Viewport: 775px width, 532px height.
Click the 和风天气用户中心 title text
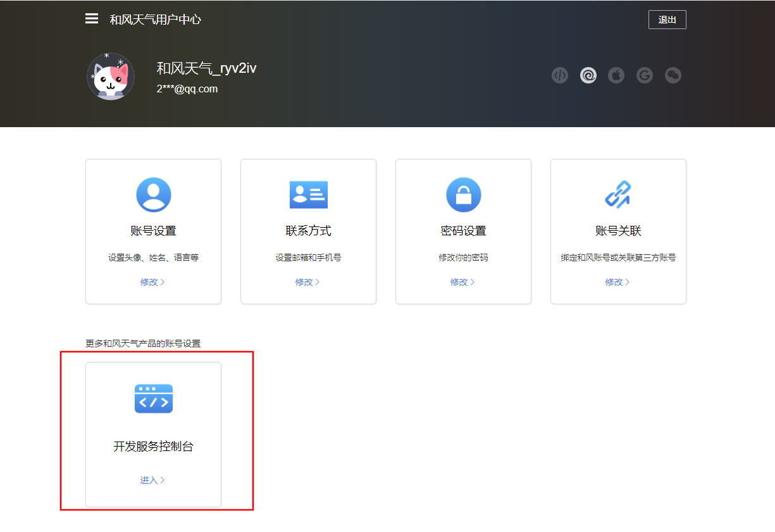[x=156, y=20]
